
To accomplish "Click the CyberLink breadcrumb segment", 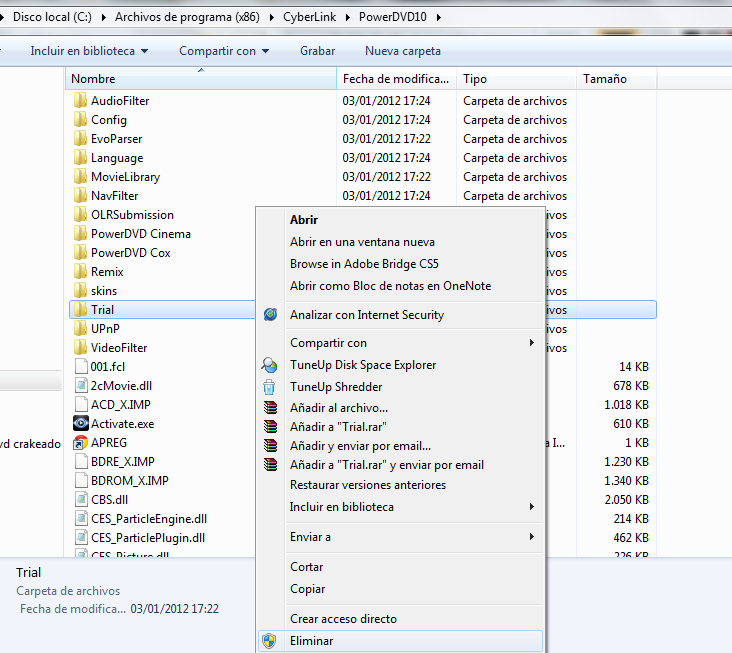I will (309, 17).
